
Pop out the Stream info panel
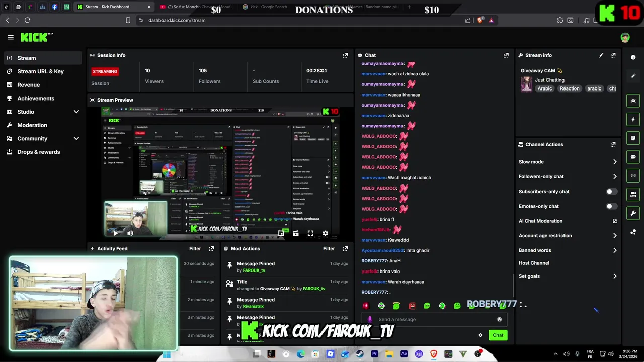point(613,55)
